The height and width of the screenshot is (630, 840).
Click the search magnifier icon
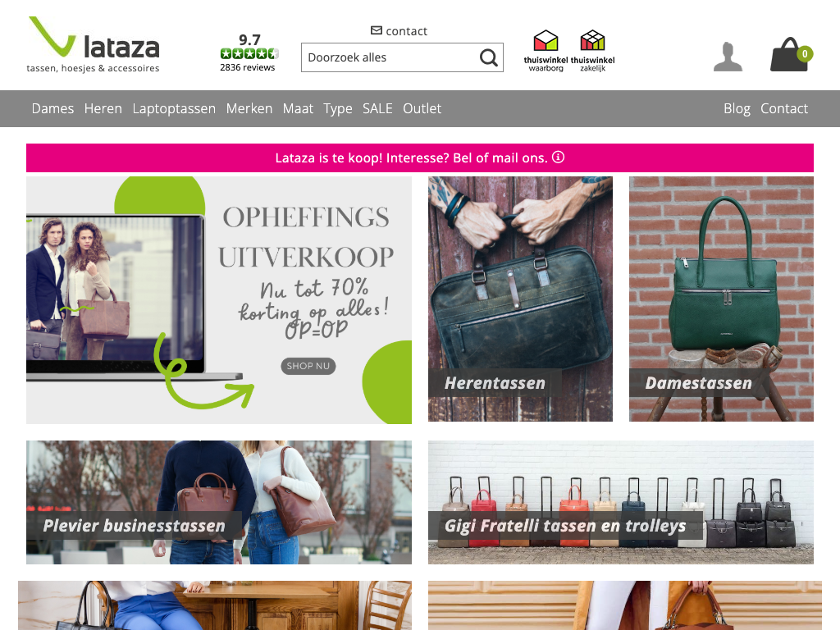(489, 57)
